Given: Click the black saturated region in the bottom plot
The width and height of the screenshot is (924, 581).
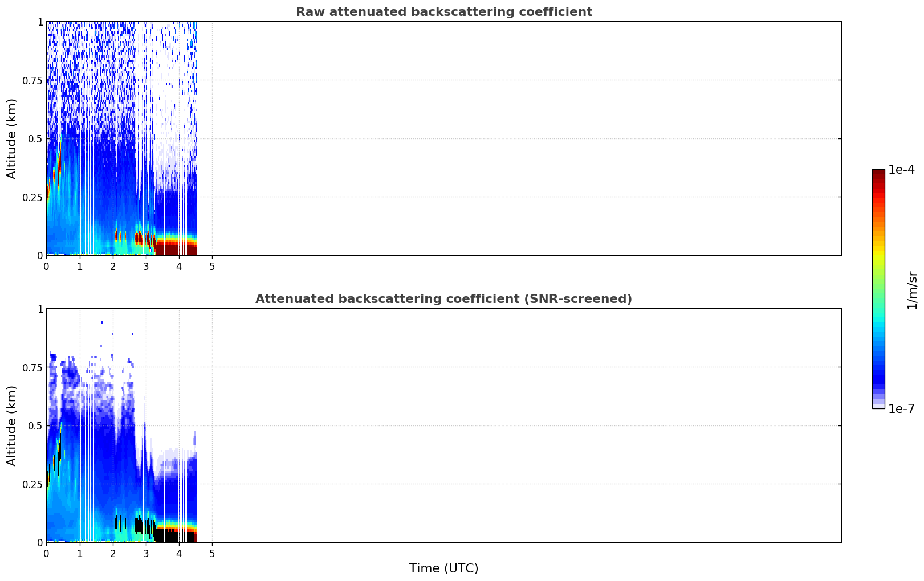Looking at the screenshot, I should (176, 535).
